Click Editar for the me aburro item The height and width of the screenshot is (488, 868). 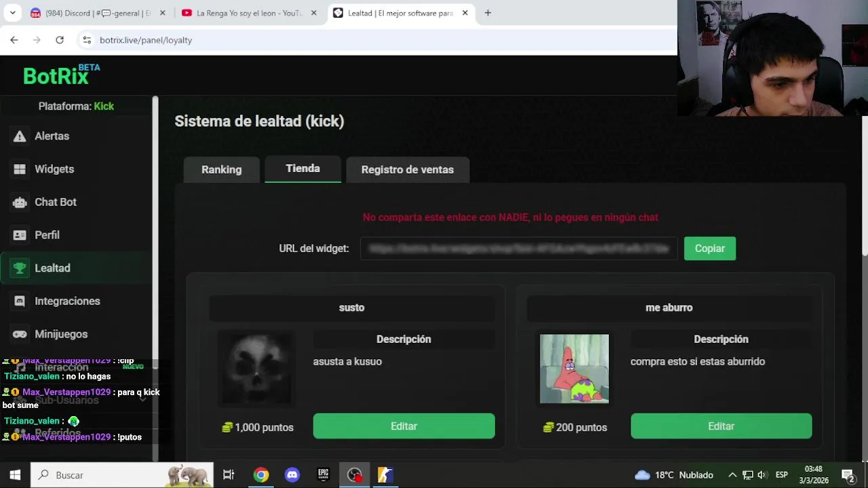[x=721, y=426]
